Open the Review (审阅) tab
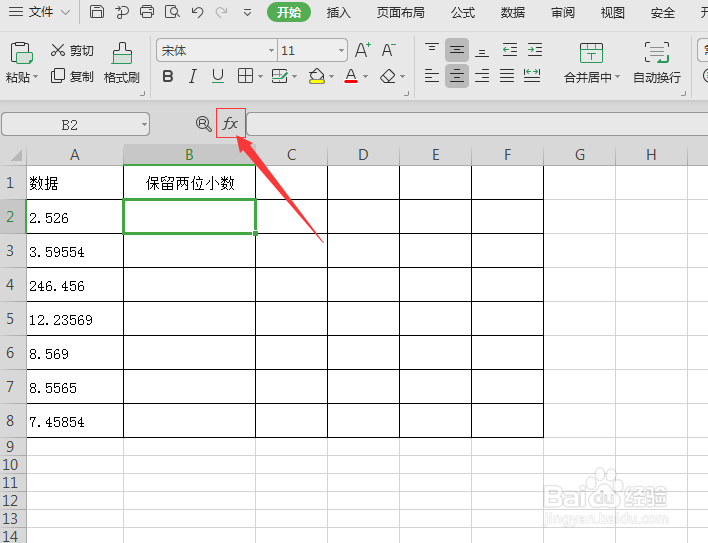The image size is (708, 543). 563,12
